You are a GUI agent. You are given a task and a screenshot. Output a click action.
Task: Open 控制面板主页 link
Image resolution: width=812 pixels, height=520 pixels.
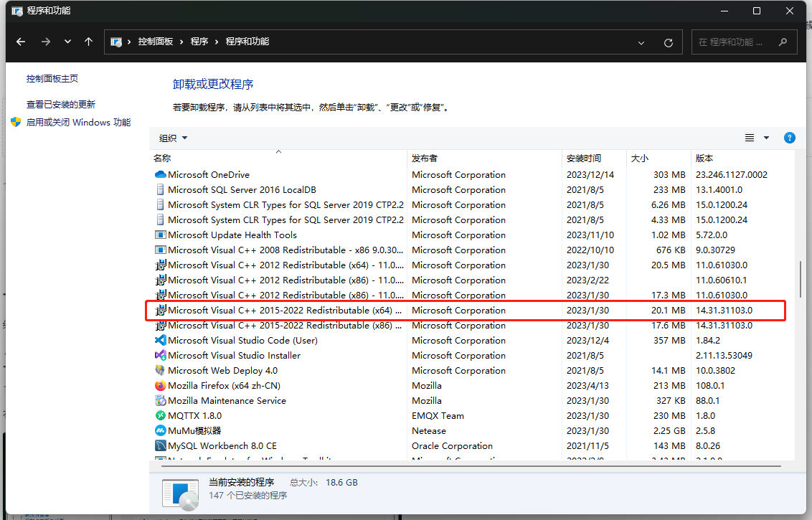pos(52,79)
